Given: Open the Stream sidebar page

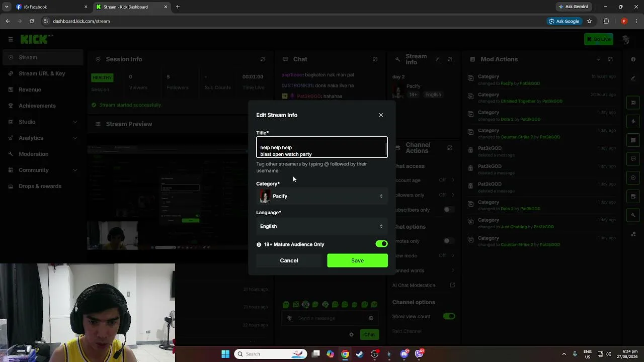Looking at the screenshot, I should coord(42,57).
